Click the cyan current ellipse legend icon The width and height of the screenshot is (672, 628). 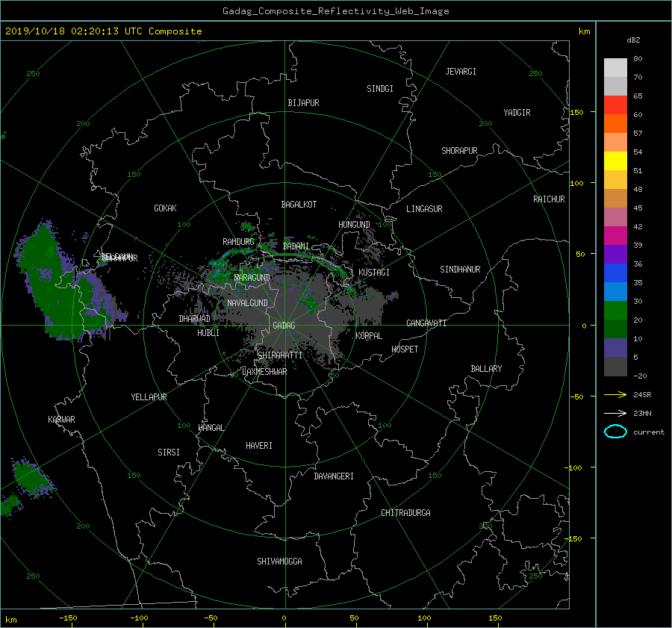[615, 432]
